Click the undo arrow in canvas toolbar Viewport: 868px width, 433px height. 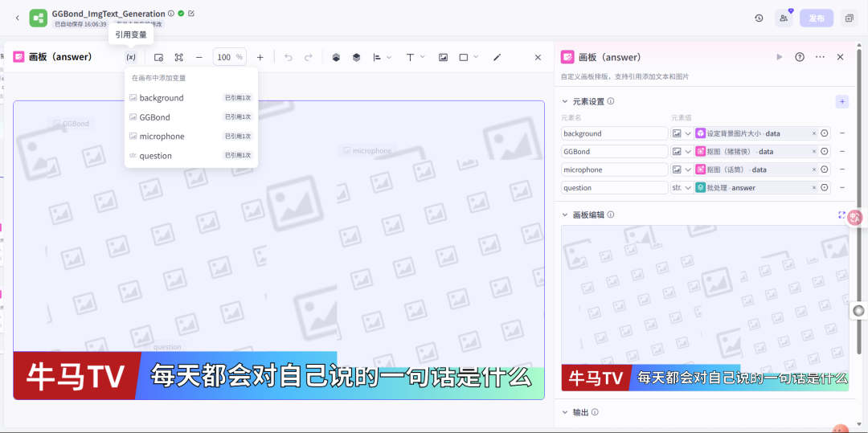pyautogui.click(x=289, y=57)
